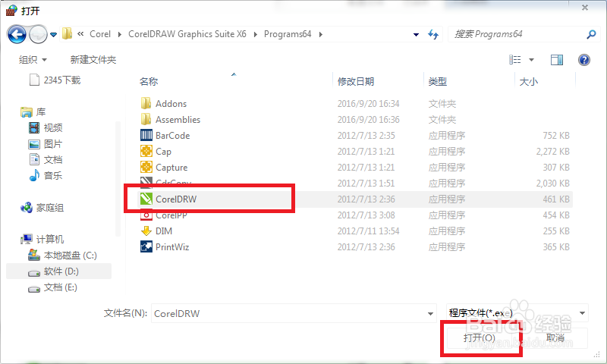Select the Capture file name

point(171,168)
